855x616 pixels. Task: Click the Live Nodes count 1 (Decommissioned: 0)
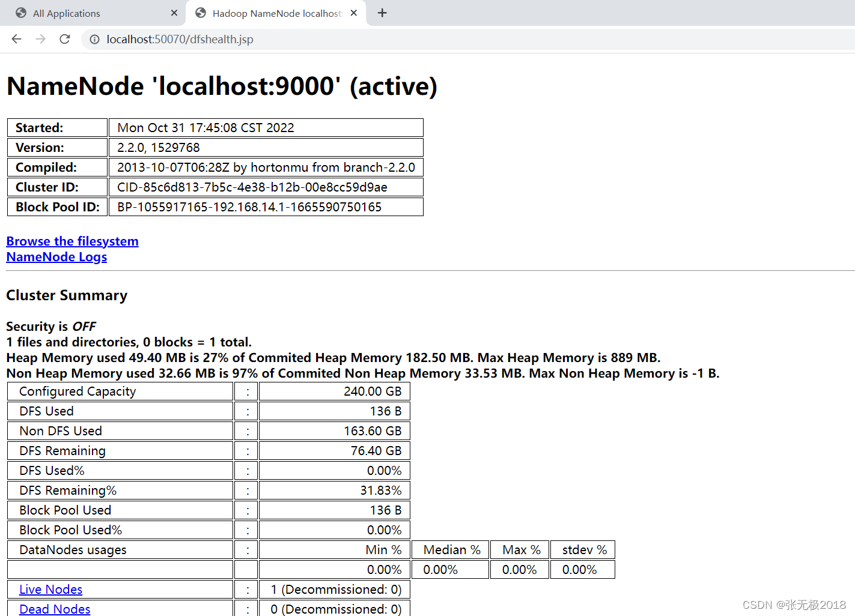pos(335,590)
